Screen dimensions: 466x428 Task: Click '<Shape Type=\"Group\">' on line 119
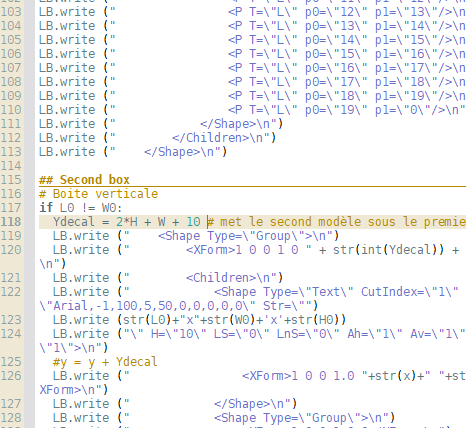tap(235, 236)
